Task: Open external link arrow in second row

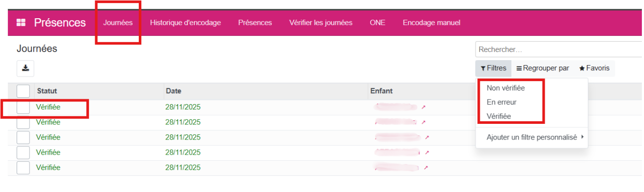Action: [x=423, y=122]
